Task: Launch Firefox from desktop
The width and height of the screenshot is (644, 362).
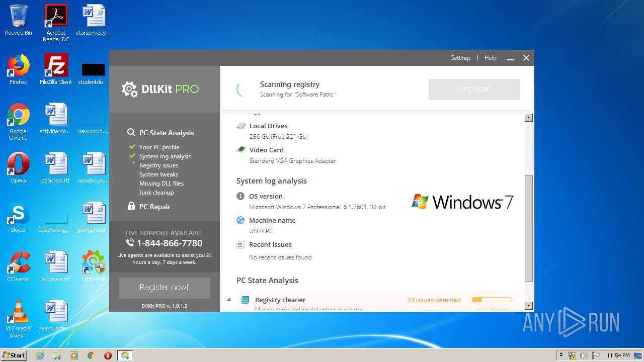Action: (18, 69)
